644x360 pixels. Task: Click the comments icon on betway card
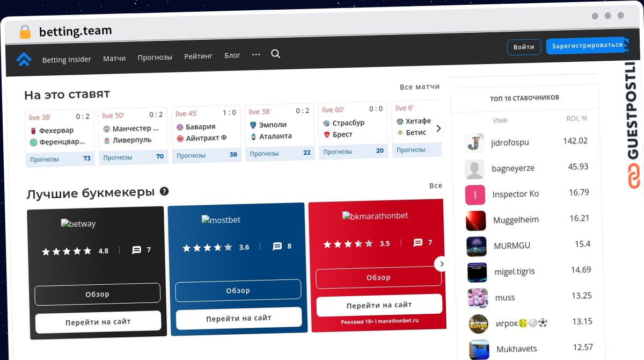(x=136, y=250)
